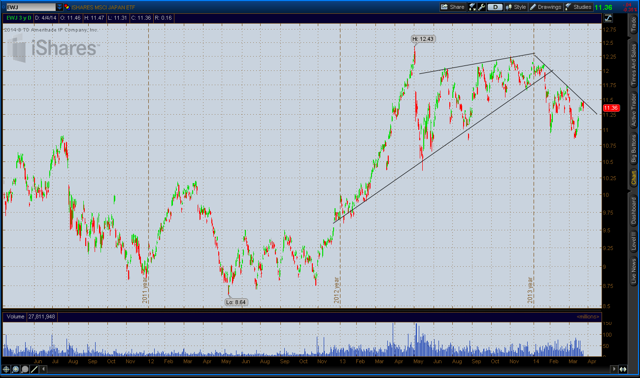
Task: Toggle the Volume subgraph label
Action: (15, 317)
